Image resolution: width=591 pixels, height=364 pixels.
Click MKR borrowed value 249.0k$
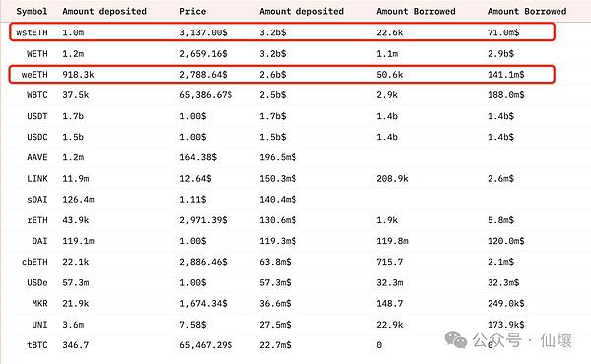pos(506,303)
